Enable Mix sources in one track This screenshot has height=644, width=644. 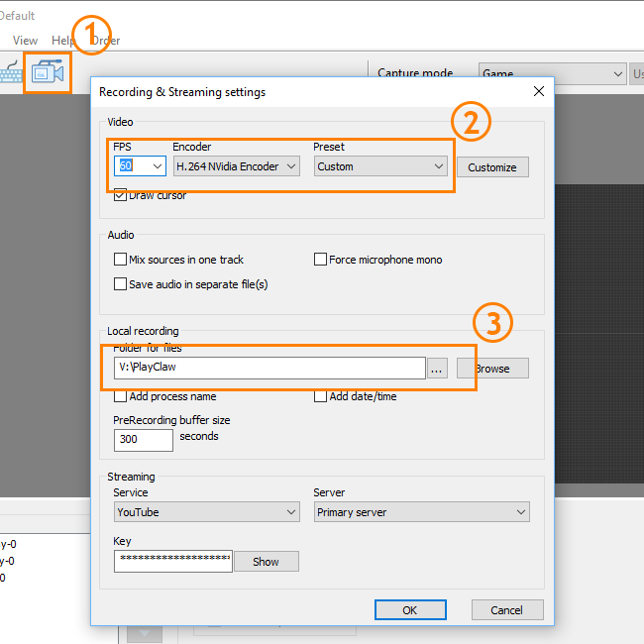(120, 260)
